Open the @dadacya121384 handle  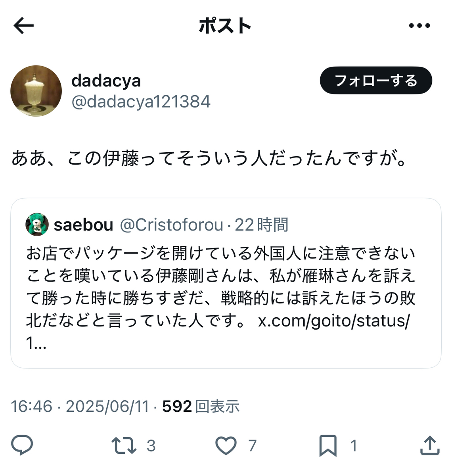141,102
